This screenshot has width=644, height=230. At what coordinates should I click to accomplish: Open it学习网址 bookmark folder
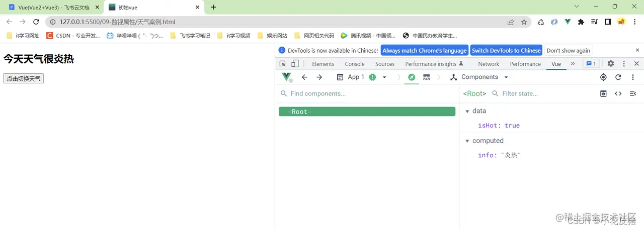[x=23, y=36]
